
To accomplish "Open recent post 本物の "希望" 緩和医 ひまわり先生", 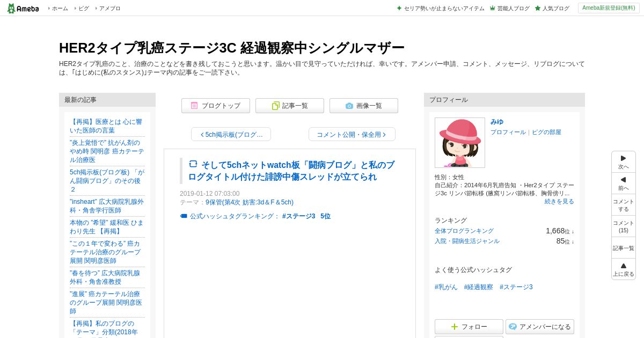I will coord(107,227).
